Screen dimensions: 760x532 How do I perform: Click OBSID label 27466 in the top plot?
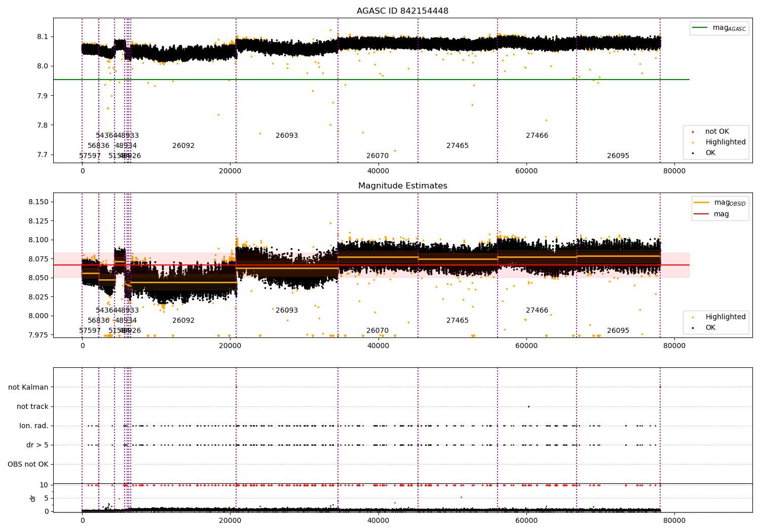point(537,136)
